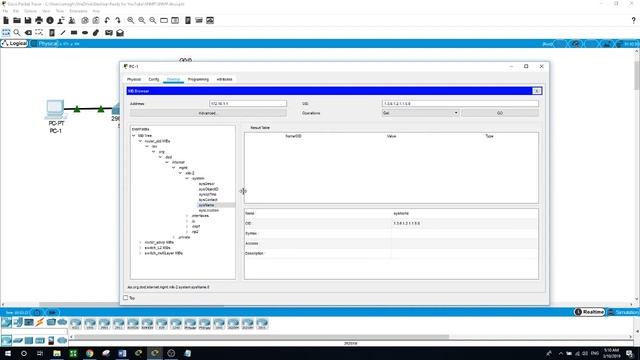
Task: Select sysName in the MIB tree
Action: pos(207,205)
